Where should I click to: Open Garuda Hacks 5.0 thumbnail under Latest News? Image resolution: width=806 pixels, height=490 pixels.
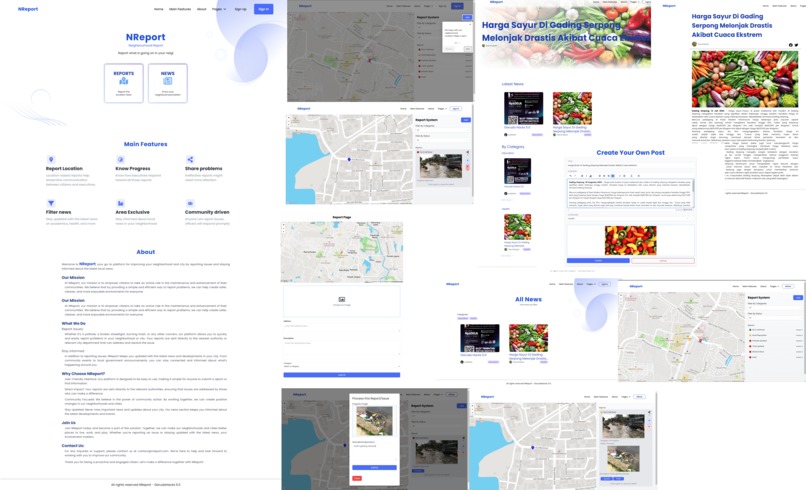(x=523, y=108)
